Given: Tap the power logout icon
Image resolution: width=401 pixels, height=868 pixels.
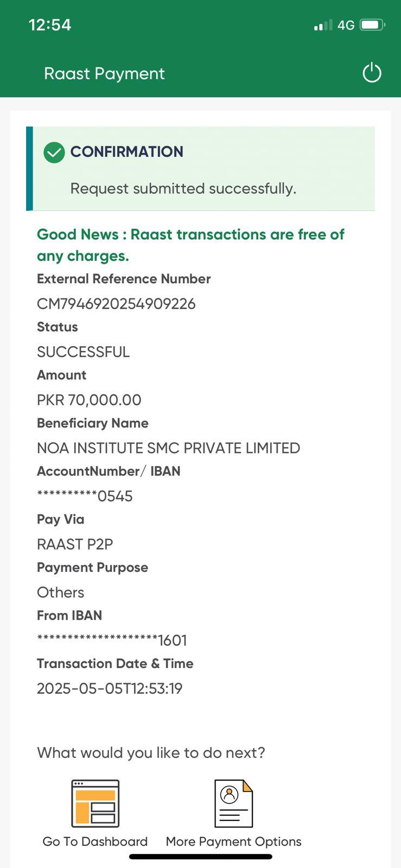Looking at the screenshot, I should coord(372,73).
